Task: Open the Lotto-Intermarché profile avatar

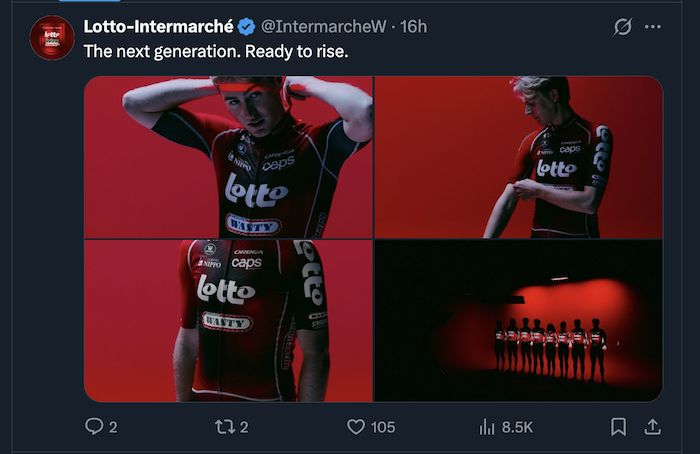Action: click(x=52, y=38)
